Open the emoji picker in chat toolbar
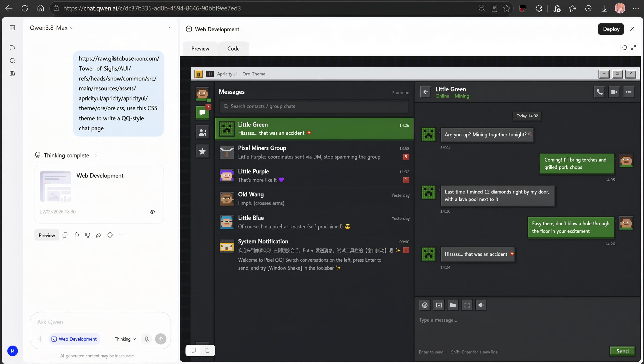This screenshot has width=644, height=364. click(425, 305)
